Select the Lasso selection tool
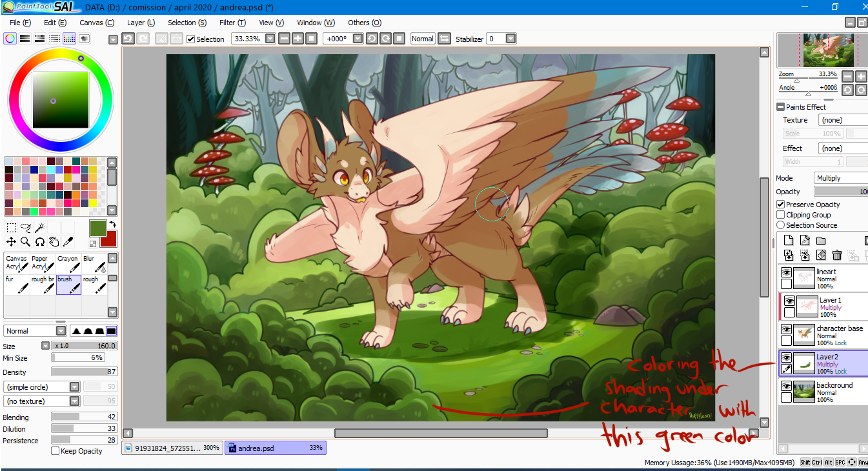This screenshot has width=868, height=471. 25,227
